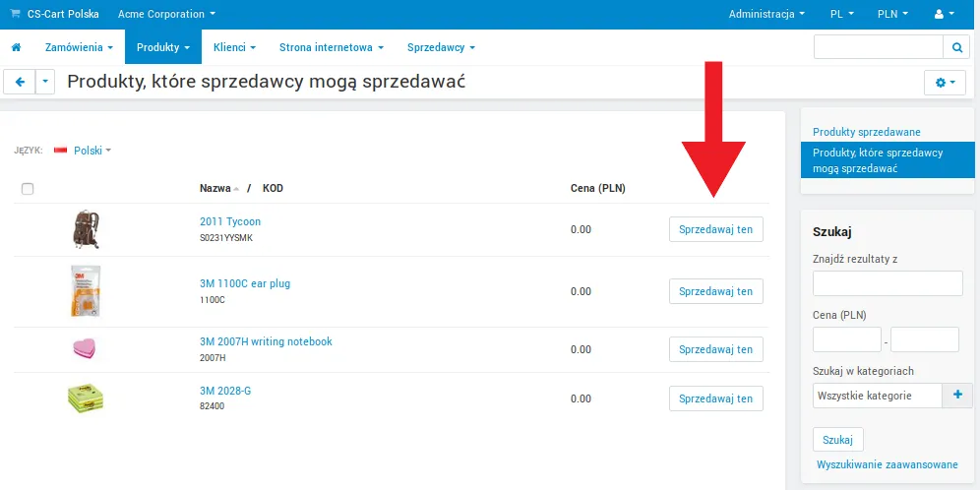
Task: Open the Acme Corporation vendor dropdown
Action: click(x=166, y=14)
